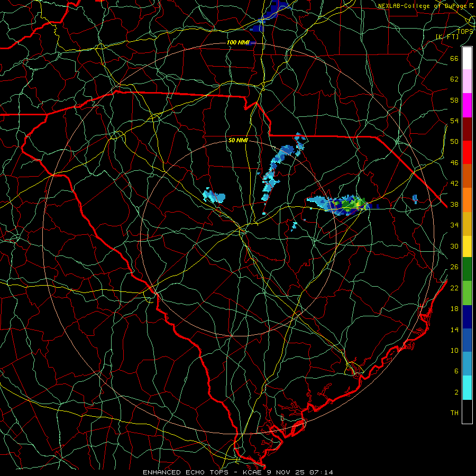This screenshot has height=476, width=476.
Task: Click the legend value 38
Action: click(454, 204)
